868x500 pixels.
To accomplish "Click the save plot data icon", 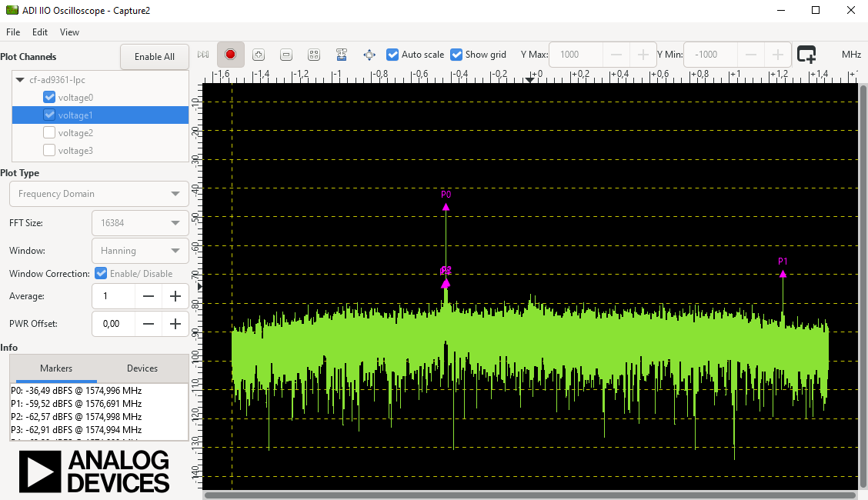I will [342, 55].
